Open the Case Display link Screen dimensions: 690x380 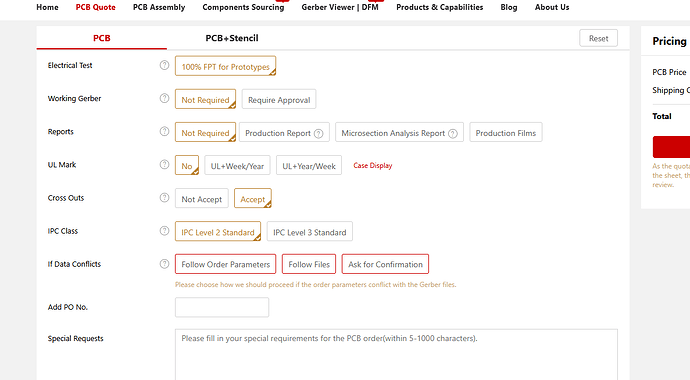373,165
